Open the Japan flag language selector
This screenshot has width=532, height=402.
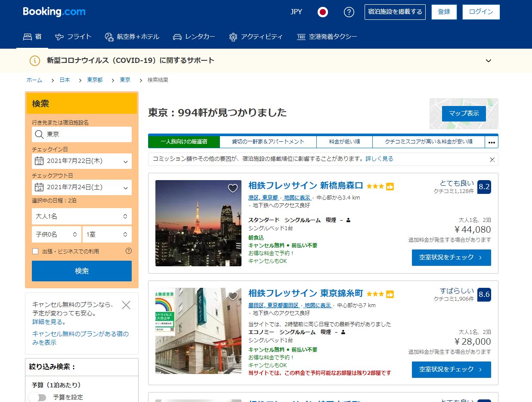click(323, 12)
